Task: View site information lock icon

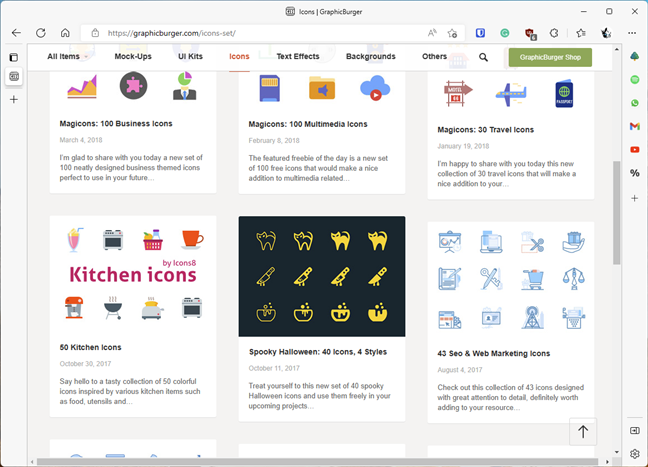Action: click(95, 33)
